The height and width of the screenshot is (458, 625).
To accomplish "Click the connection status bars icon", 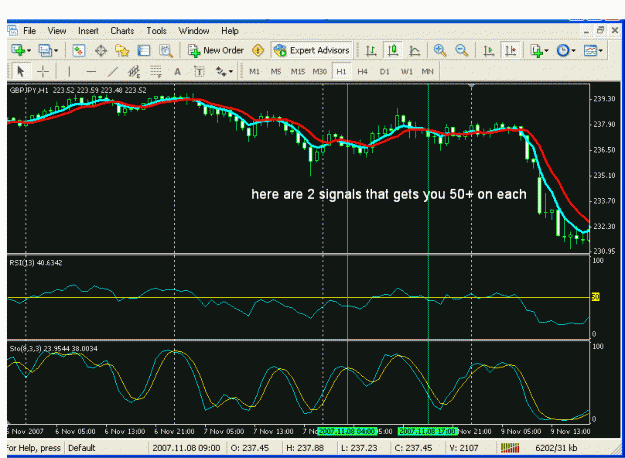I will click(510, 448).
